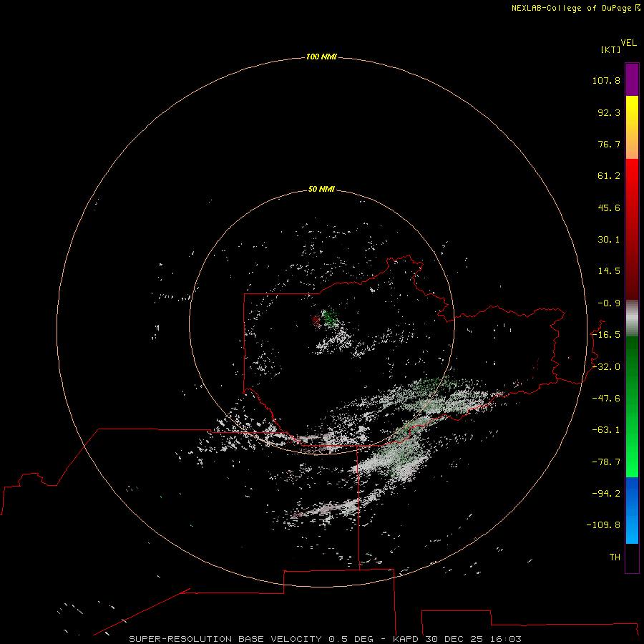Click the TH label at the scale bottom
The height and width of the screenshot is (644, 644).
(615, 557)
